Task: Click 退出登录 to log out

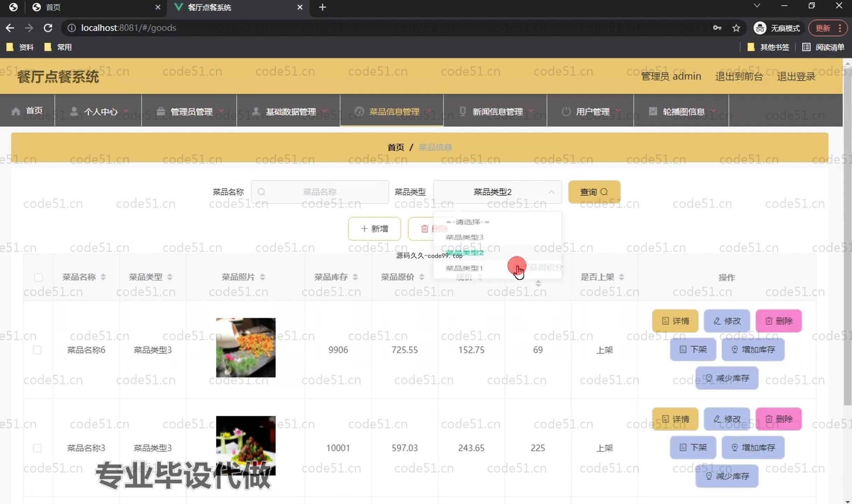Action: tap(796, 76)
